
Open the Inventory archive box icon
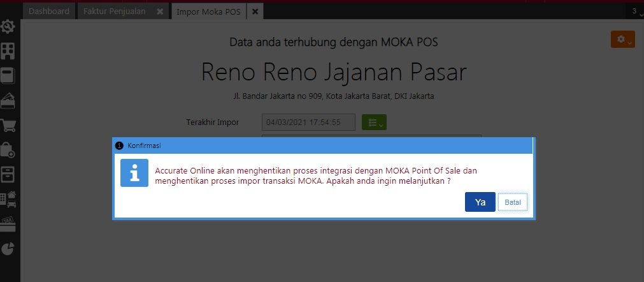(x=8, y=174)
